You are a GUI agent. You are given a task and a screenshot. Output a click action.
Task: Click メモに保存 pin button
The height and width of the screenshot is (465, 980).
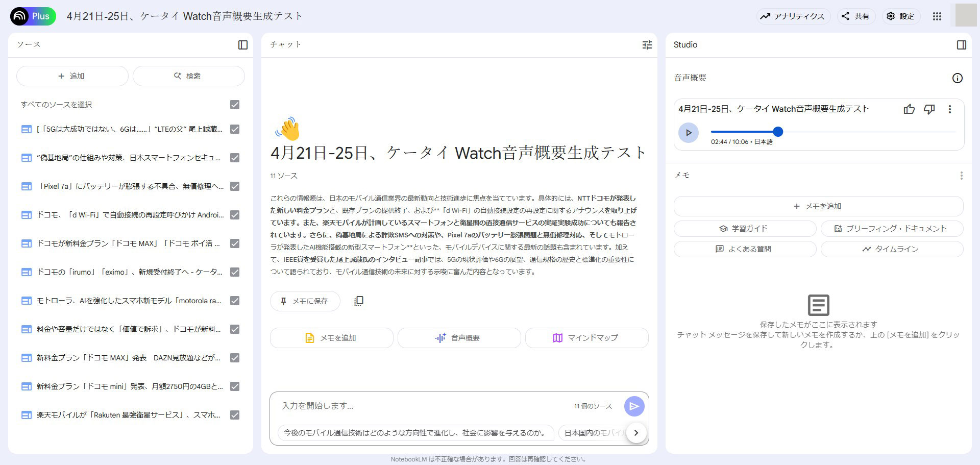pyautogui.click(x=305, y=301)
